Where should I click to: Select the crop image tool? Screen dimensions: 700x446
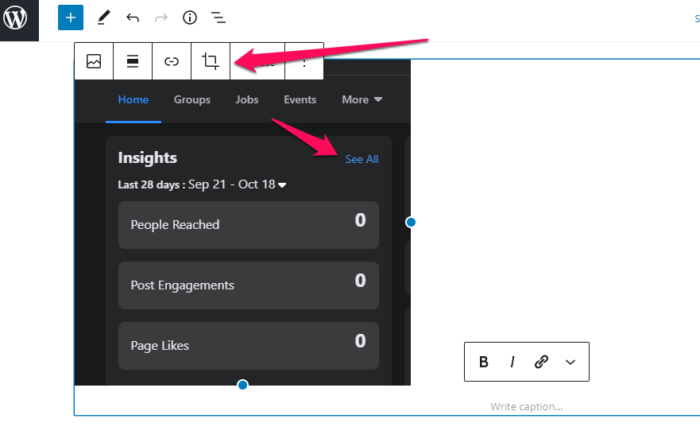pos(210,61)
